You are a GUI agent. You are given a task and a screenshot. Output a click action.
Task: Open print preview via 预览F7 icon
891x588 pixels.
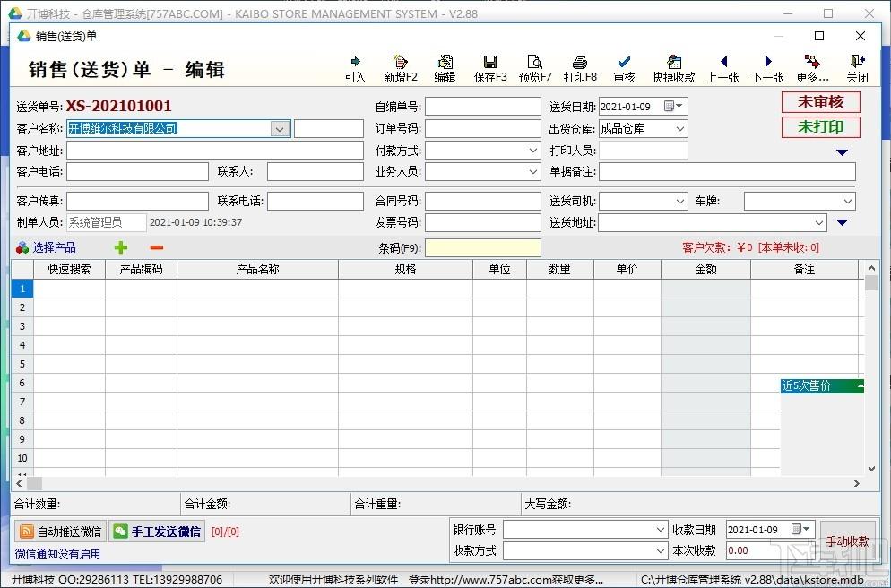535,69
